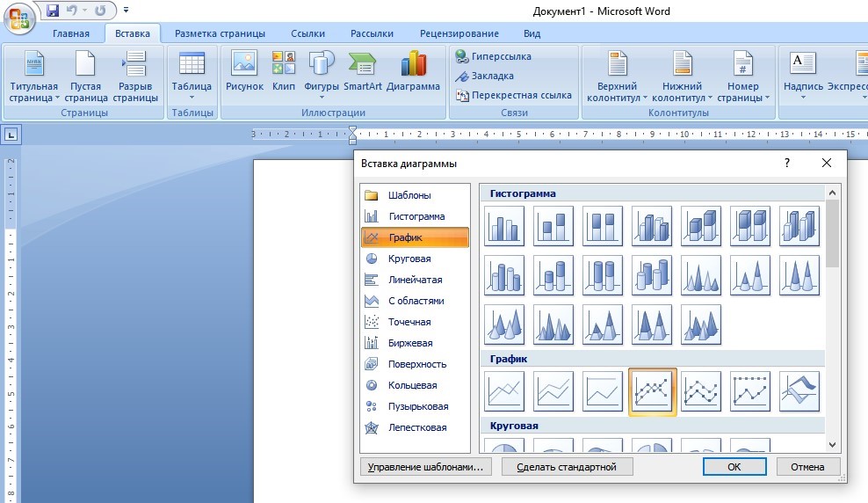Open the Вид tab
The width and height of the screenshot is (868, 503).
pyautogui.click(x=532, y=33)
